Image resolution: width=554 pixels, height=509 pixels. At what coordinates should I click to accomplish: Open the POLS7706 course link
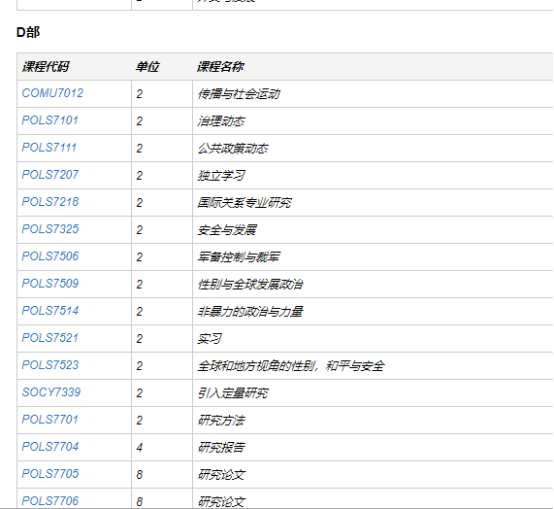click(50, 501)
